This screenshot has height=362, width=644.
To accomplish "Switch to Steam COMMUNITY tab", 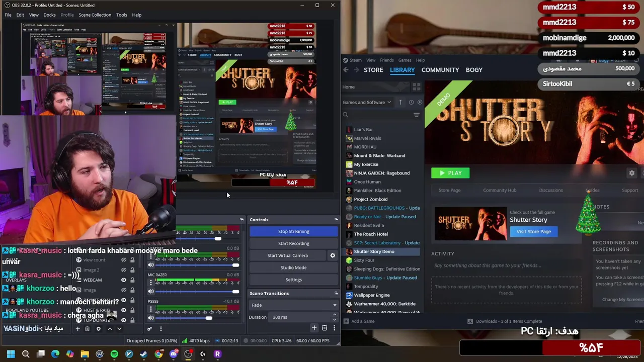I will click(440, 70).
